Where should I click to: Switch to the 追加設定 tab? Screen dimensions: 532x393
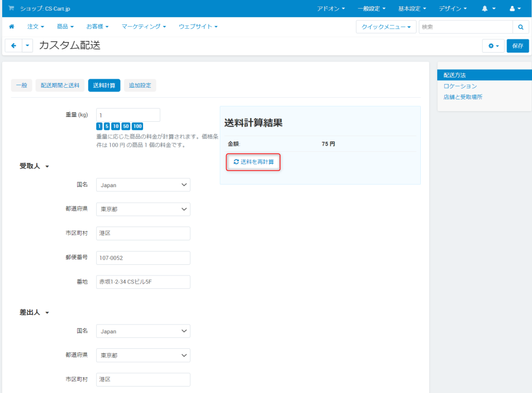click(x=140, y=86)
